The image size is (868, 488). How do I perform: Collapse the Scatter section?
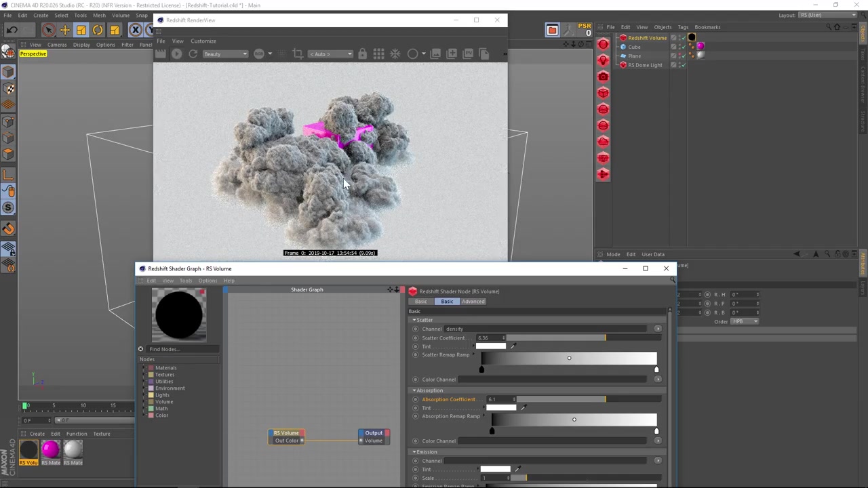(x=414, y=320)
